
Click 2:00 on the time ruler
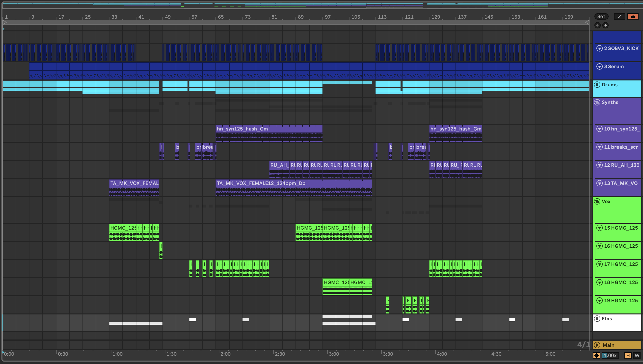(225, 354)
